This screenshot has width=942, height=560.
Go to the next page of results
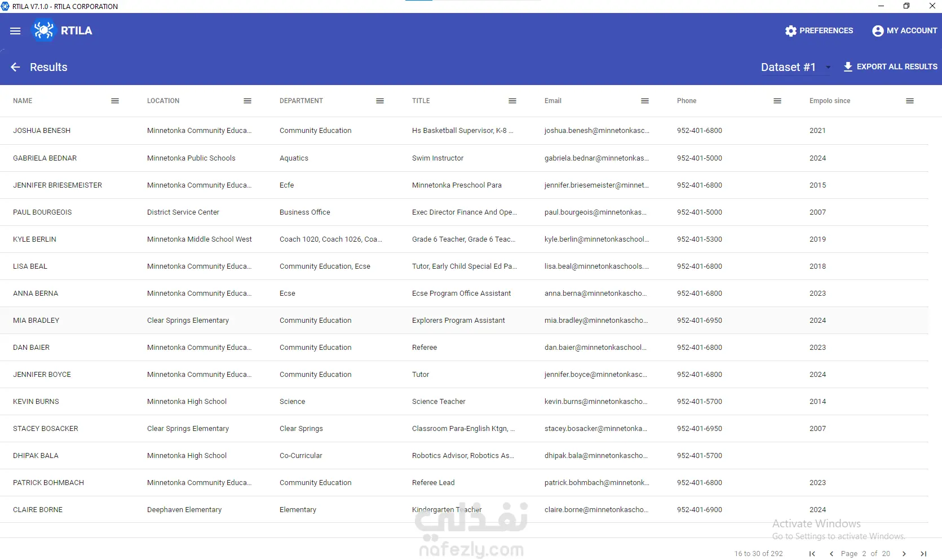click(904, 554)
